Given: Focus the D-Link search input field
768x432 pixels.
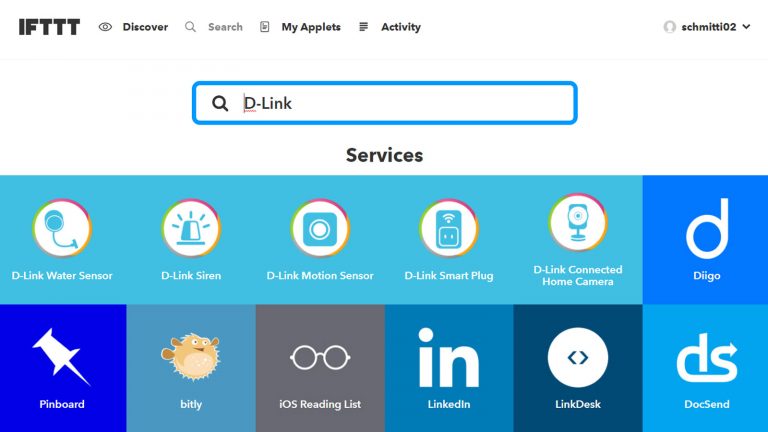Looking at the screenshot, I should (x=384, y=103).
